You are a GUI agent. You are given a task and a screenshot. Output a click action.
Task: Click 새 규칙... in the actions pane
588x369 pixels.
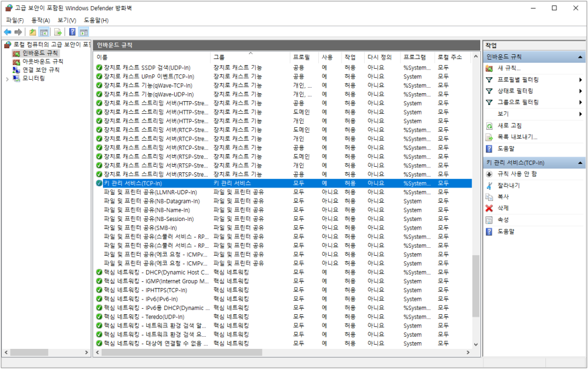(x=509, y=68)
